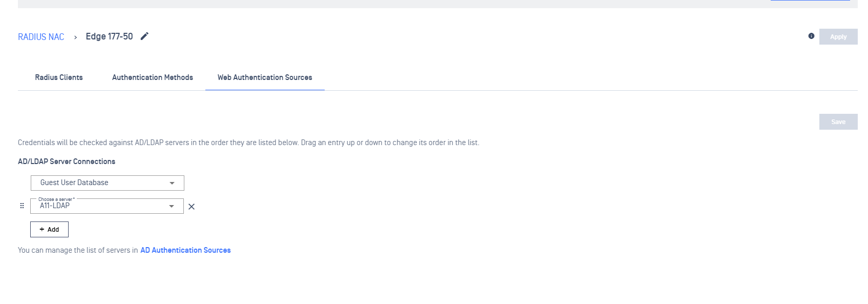Click the A11-LDAP server selection field
The width and height of the screenshot is (868, 304).
(x=100, y=206)
